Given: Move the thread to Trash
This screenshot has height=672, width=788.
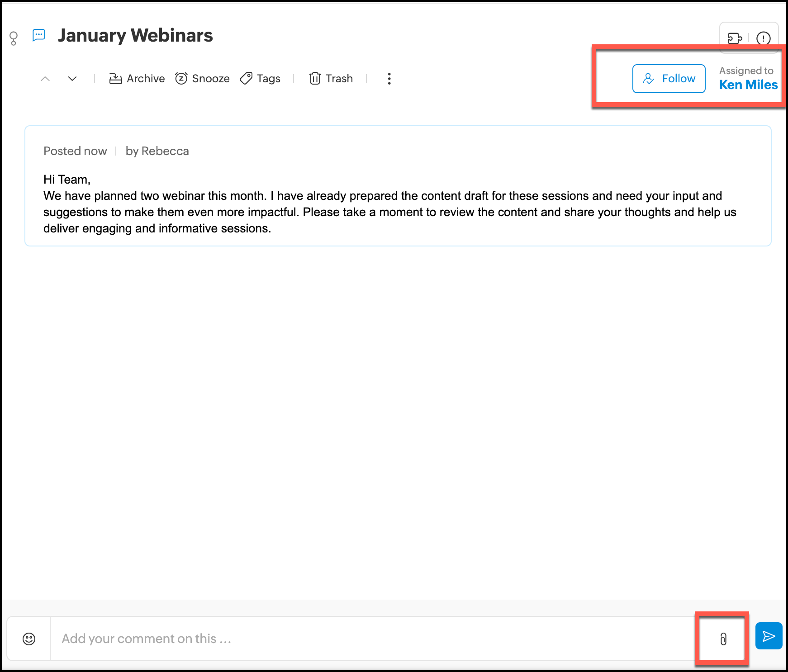Looking at the screenshot, I should [x=331, y=79].
